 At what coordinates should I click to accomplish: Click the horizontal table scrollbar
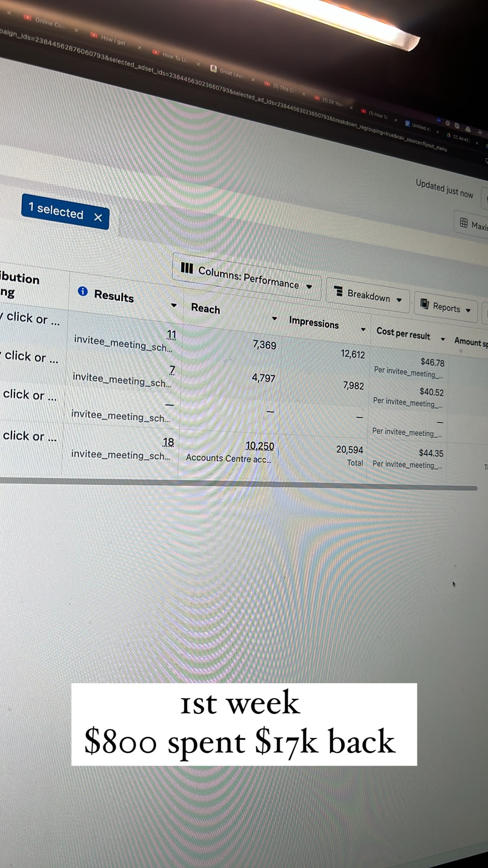(x=238, y=484)
